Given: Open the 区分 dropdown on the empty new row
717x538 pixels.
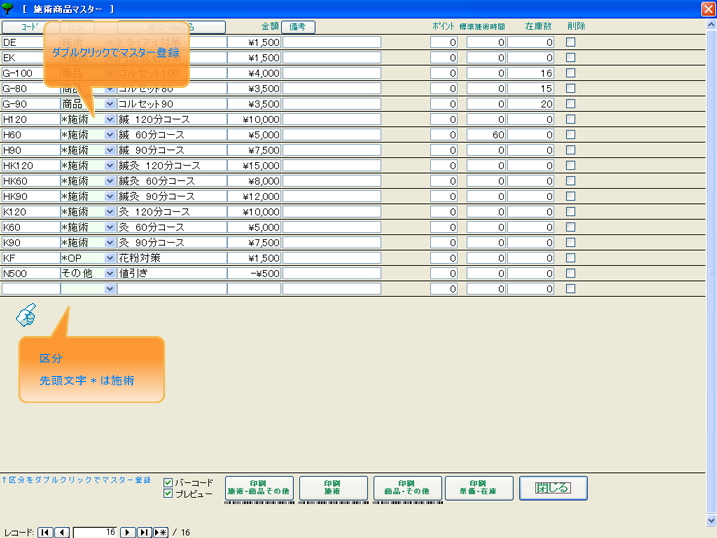Looking at the screenshot, I should [110, 289].
